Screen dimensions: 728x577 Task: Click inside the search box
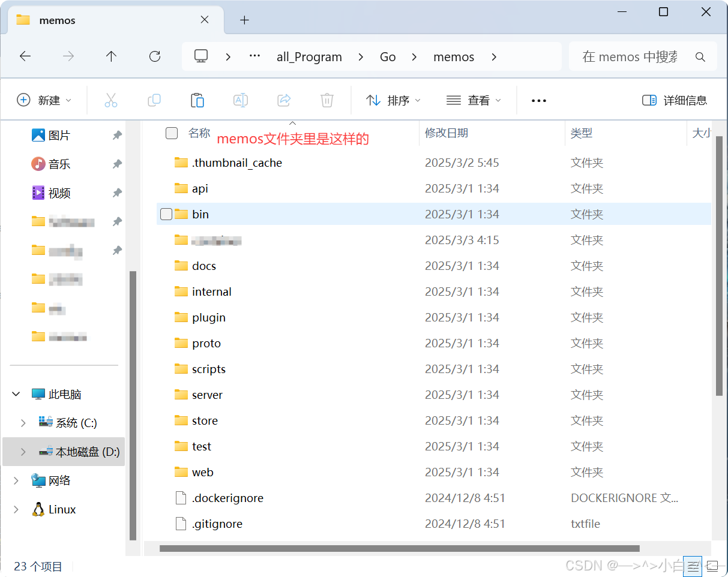pyautogui.click(x=630, y=56)
